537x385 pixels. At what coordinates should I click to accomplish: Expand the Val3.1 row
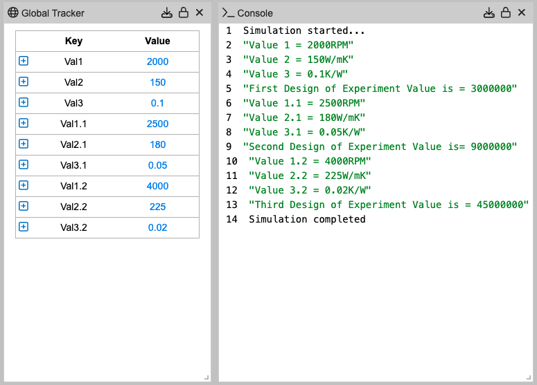pyautogui.click(x=23, y=165)
